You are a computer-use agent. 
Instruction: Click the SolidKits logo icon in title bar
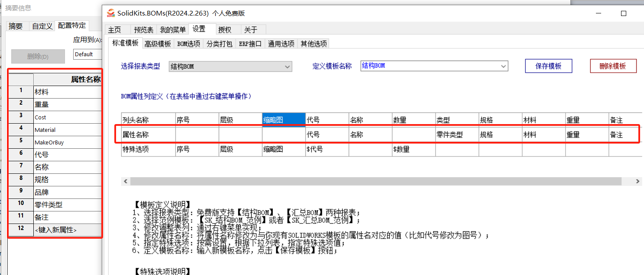click(110, 13)
